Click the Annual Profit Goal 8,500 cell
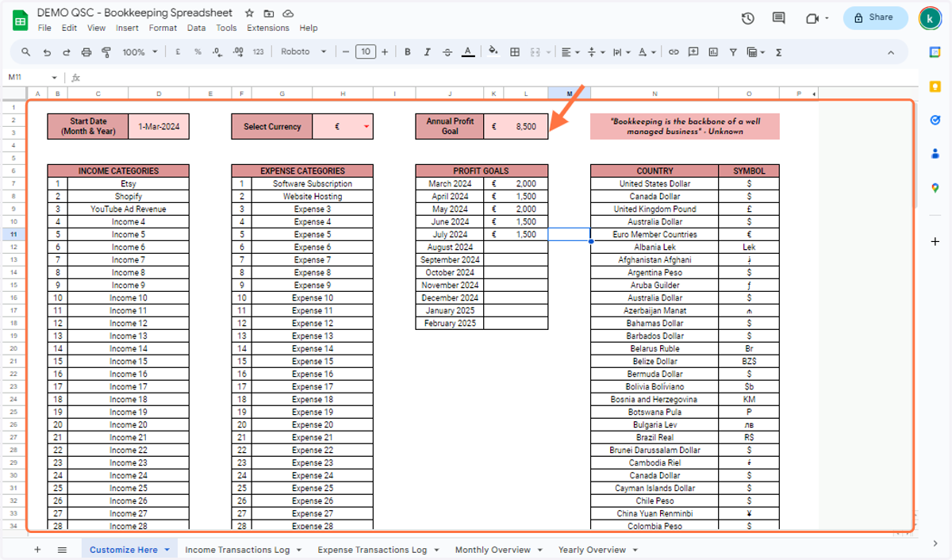 pos(516,126)
